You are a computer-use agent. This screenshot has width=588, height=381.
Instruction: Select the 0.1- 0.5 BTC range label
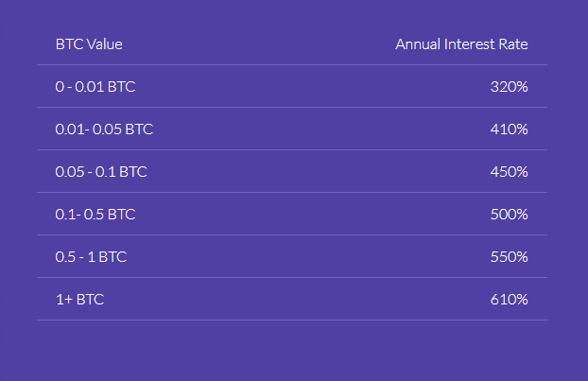95,214
